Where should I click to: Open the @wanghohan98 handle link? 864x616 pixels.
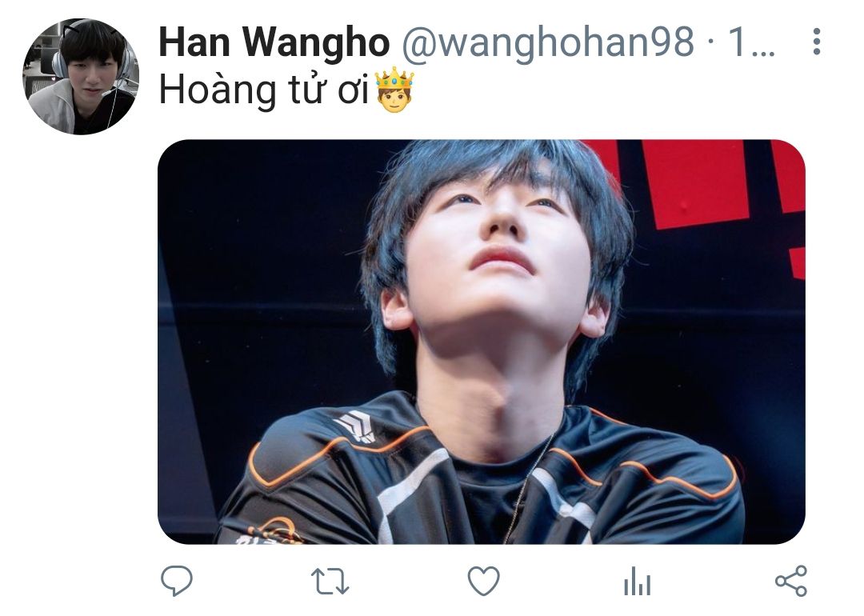coord(548,42)
